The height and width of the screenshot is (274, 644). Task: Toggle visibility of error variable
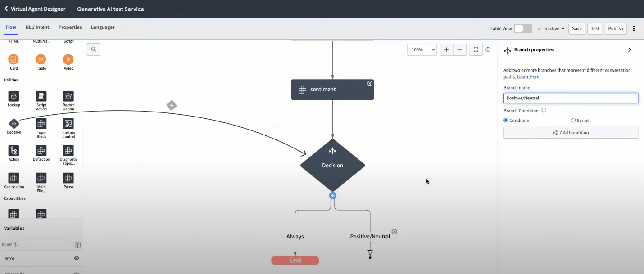coord(77,258)
